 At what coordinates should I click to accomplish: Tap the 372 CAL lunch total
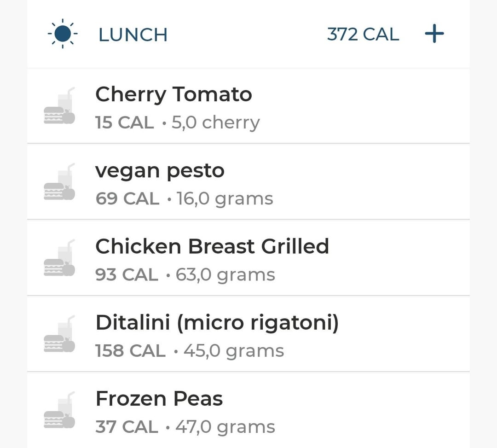click(x=363, y=34)
